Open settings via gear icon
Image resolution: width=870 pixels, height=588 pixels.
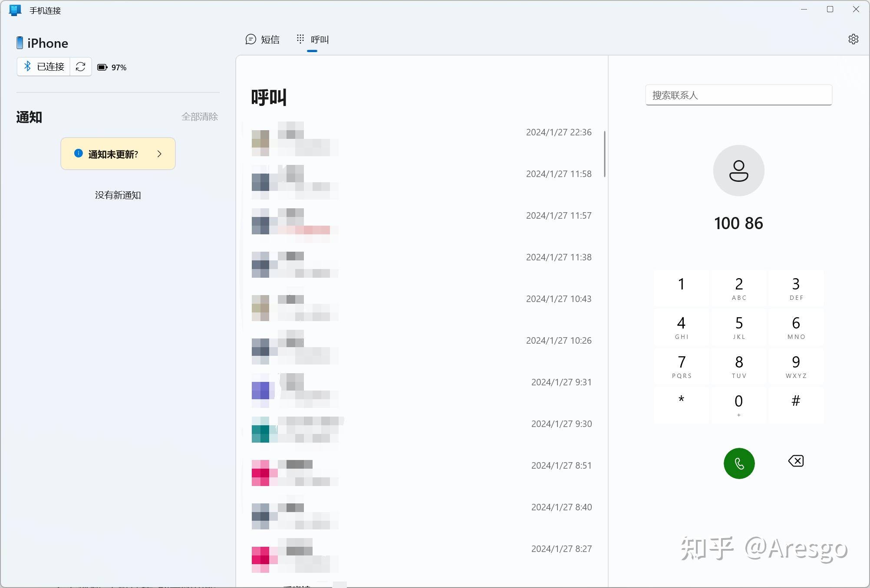pyautogui.click(x=853, y=39)
